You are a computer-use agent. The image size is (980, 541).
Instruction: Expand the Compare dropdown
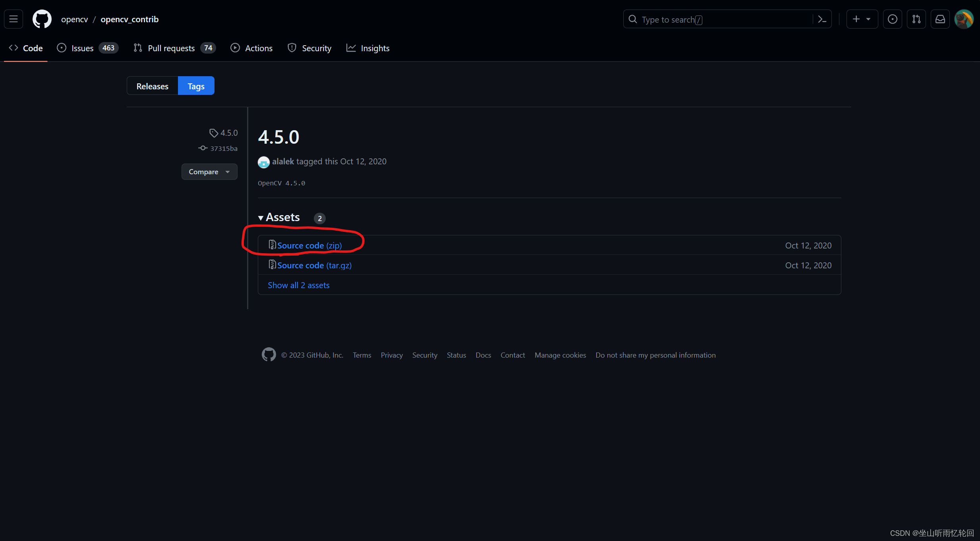[x=209, y=172]
